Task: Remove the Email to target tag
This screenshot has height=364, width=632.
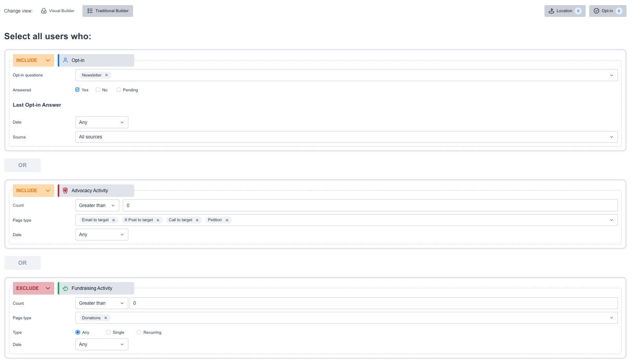Action: [x=113, y=220]
